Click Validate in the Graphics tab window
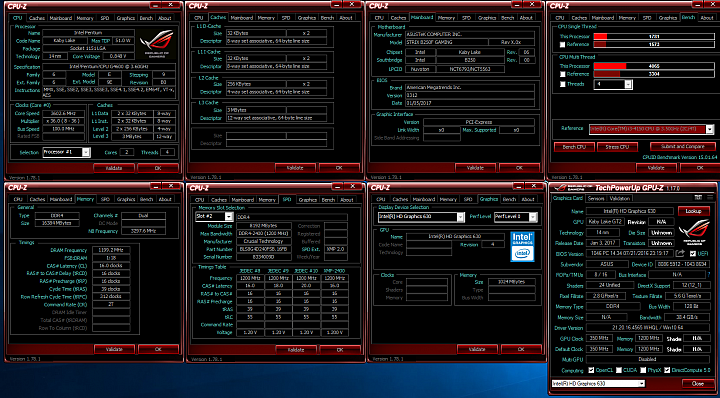This screenshot has height=398, width=720. tap(477, 349)
